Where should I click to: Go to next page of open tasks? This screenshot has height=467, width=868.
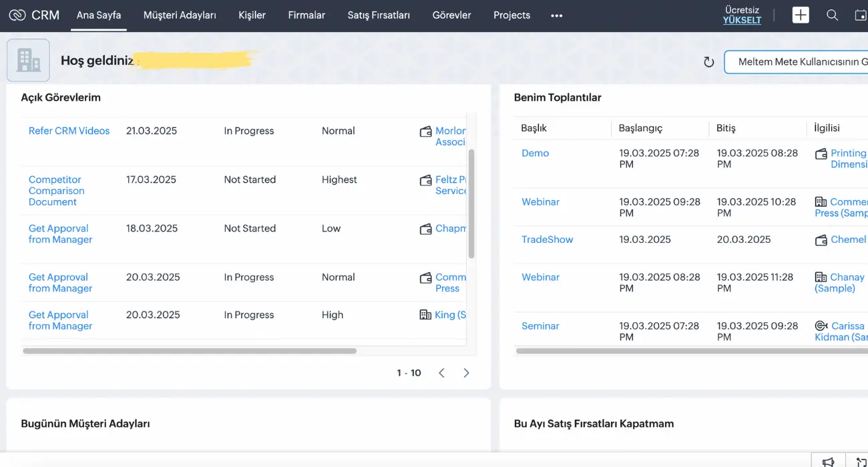point(466,373)
